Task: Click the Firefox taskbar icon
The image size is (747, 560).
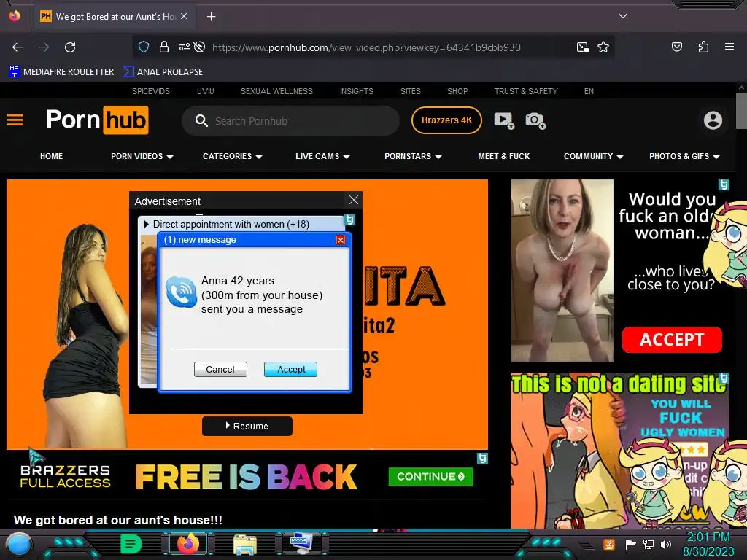Action: tap(188, 544)
